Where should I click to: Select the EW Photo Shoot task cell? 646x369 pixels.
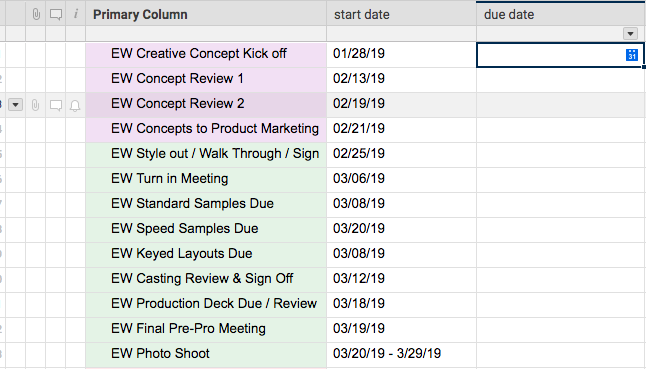(x=206, y=354)
